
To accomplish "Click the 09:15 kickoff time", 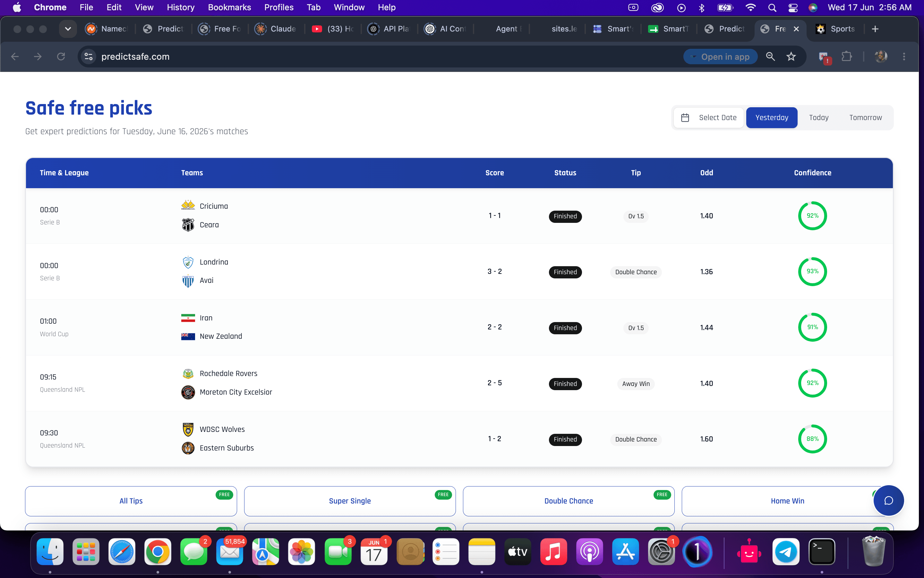I will [48, 377].
